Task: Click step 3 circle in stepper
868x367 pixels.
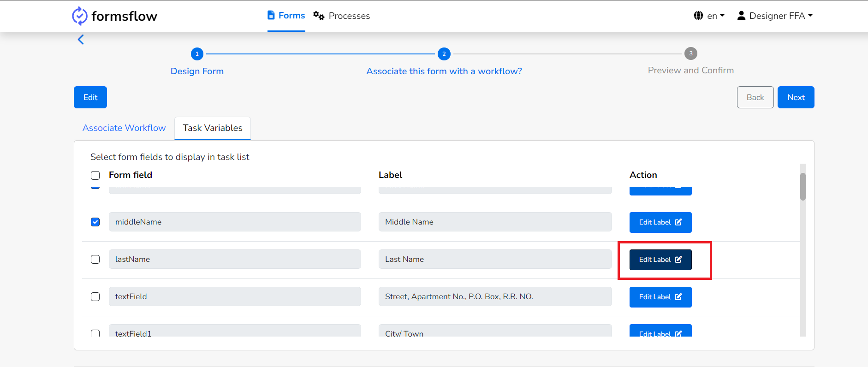Action: pyautogui.click(x=691, y=53)
